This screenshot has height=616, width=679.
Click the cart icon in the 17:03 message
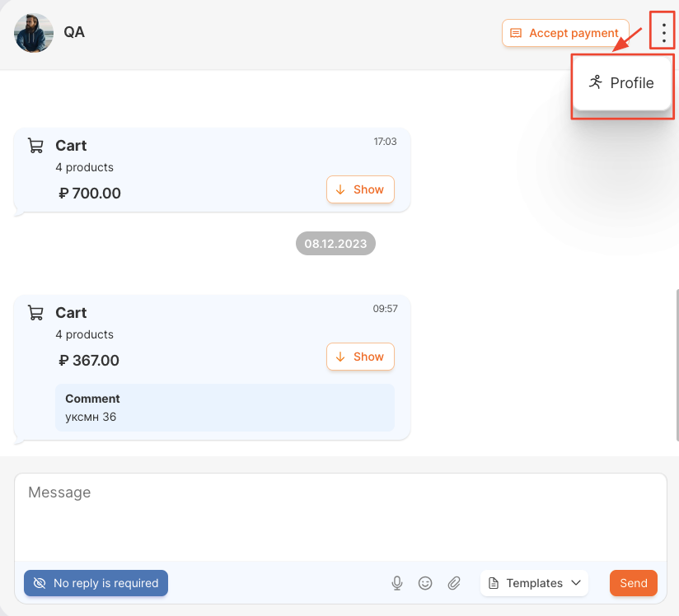tap(35, 146)
